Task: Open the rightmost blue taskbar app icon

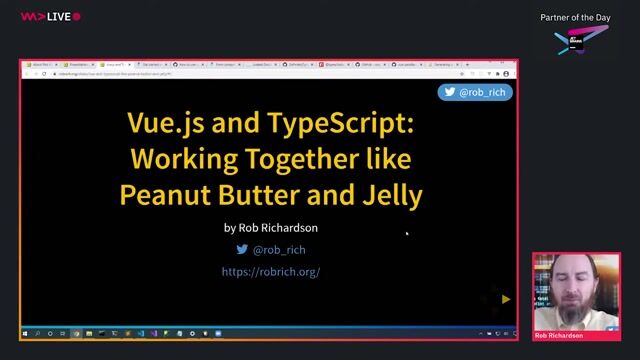Action: (x=218, y=333)
